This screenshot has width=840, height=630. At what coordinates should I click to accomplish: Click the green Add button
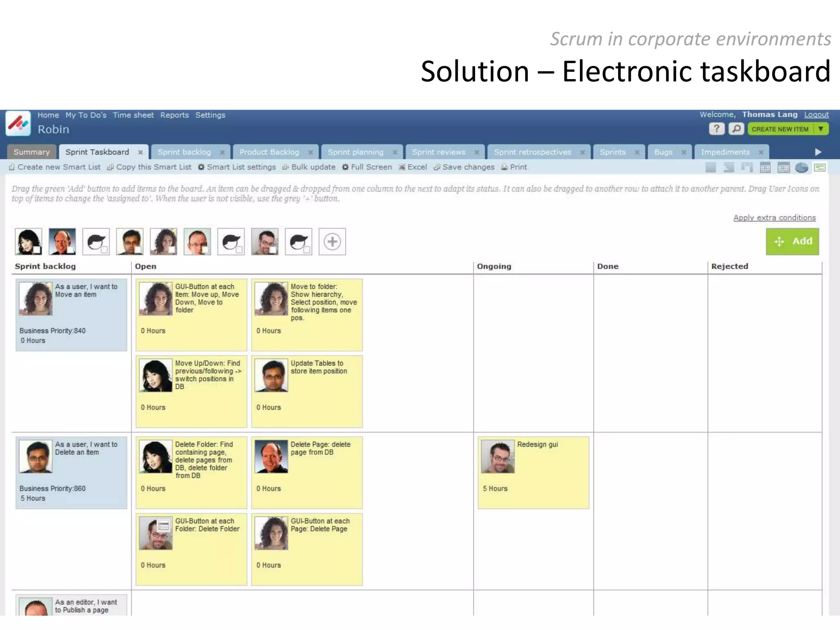(x=792, y=241)
